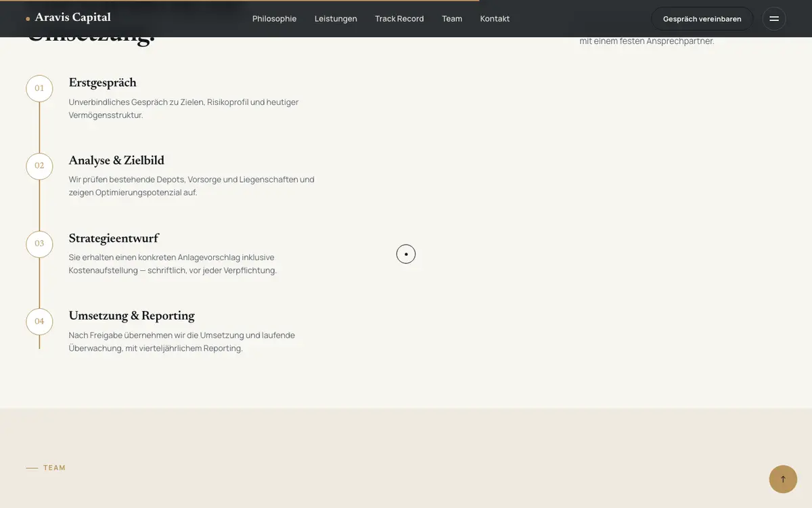Open the hamburger menu icon
The image size is (812, 508).
pyautogui.click(x=774, y=19)
